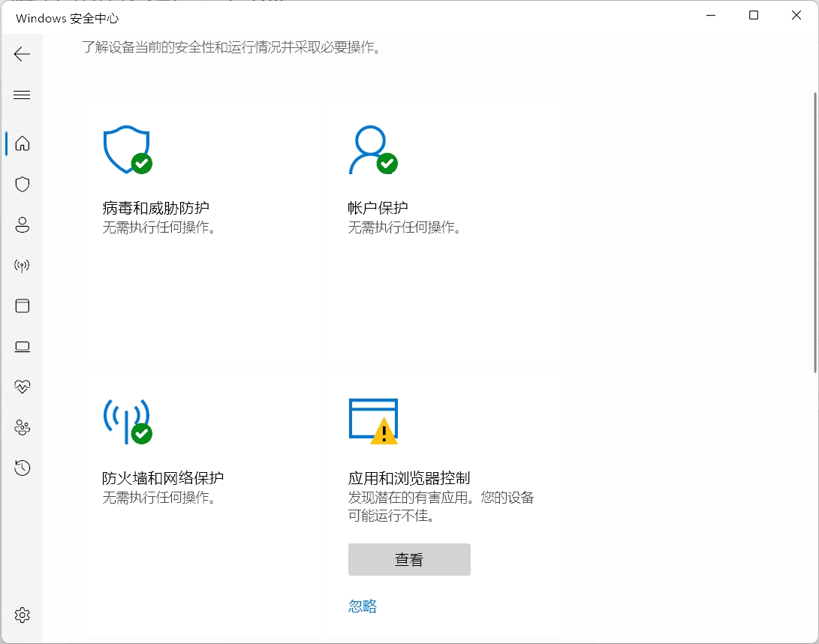This screenshot has width=819, height=644.
Task: Click the antenna icon above 防火墙和网络保护
Action: coord(128,422)
